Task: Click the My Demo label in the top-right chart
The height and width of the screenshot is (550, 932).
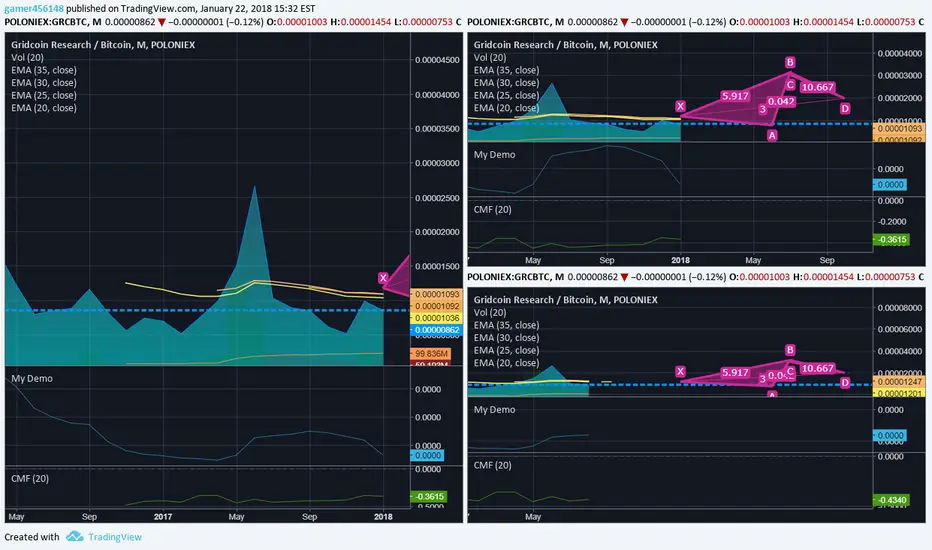Action: (x=495, y=154)
